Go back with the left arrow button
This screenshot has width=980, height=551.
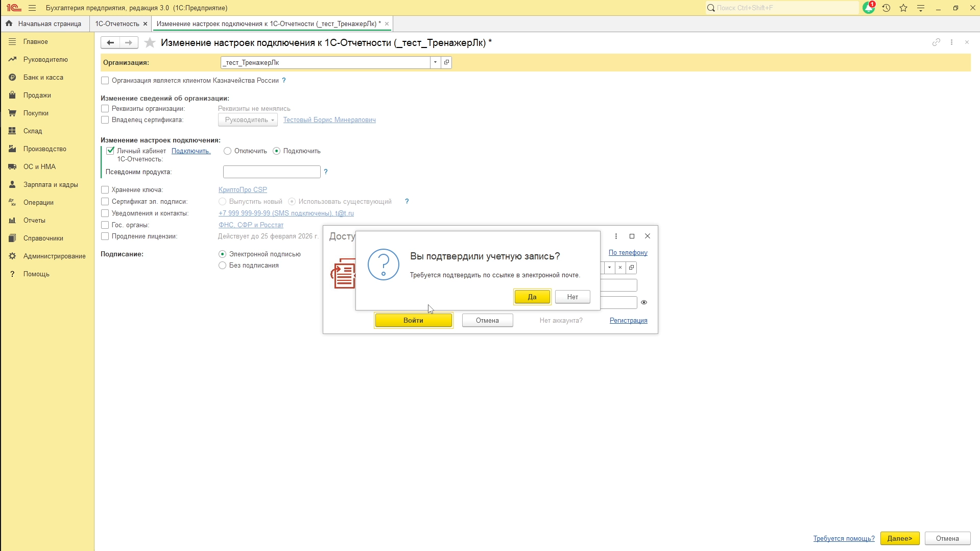point(110,42)
